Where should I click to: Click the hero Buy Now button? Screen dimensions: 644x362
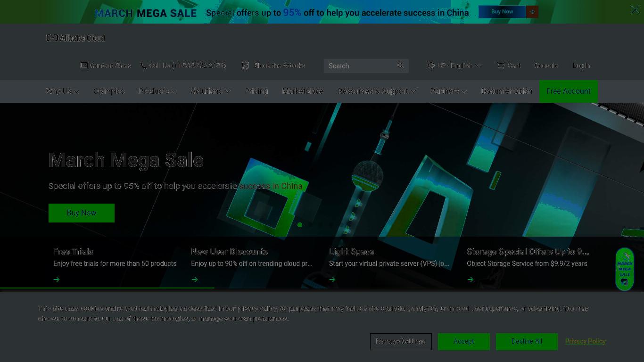point(82,213)
